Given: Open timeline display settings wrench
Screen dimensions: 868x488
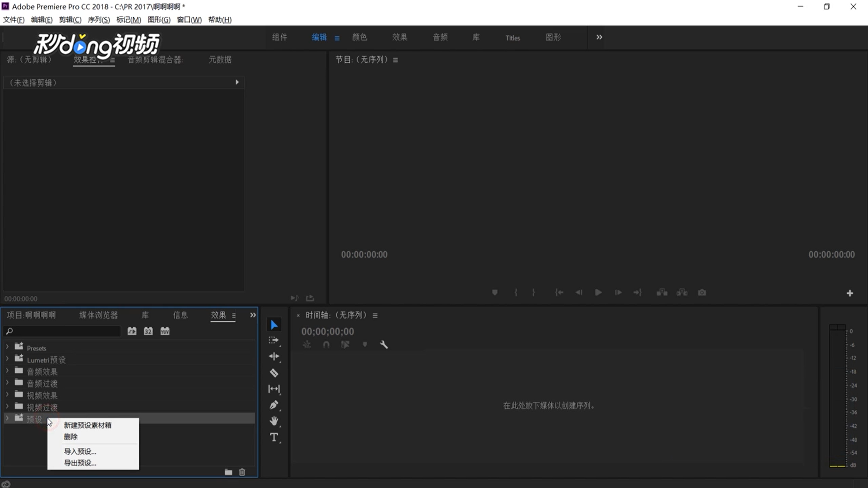Looking at the screenshot, I should pyautogui.click(x=384, y=345).
